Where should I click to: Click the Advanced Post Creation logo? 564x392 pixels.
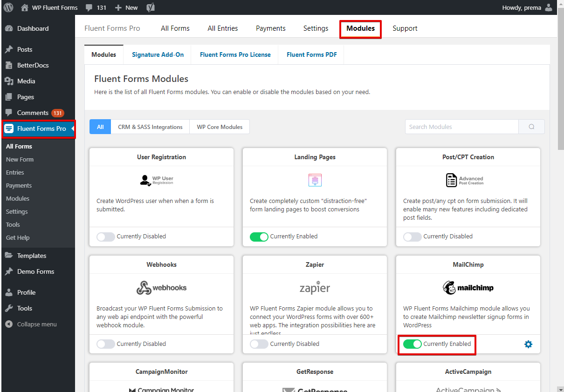(464, 180)
